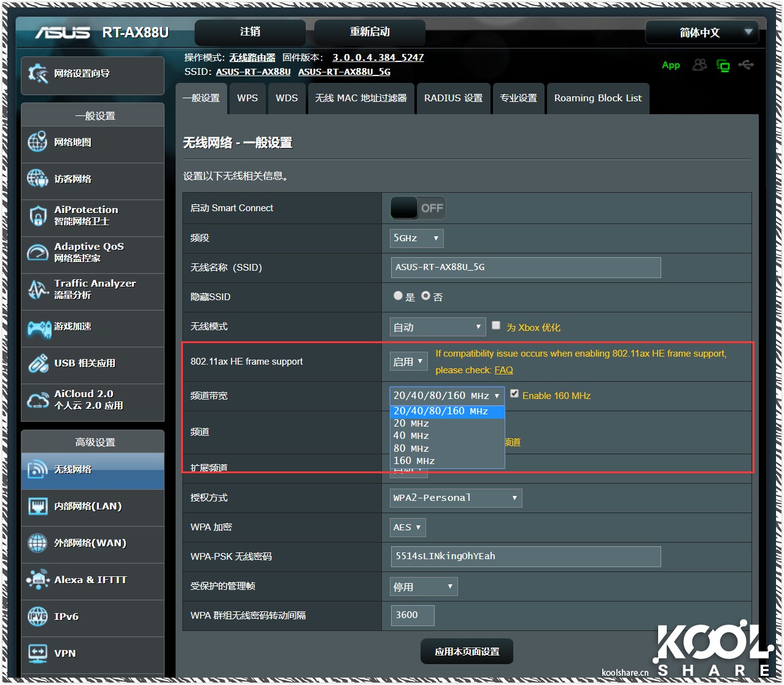Viewport: 784px width, 685px height.
Task: Click the Adaptive QoS gauge icon
Action: point(37,252)
